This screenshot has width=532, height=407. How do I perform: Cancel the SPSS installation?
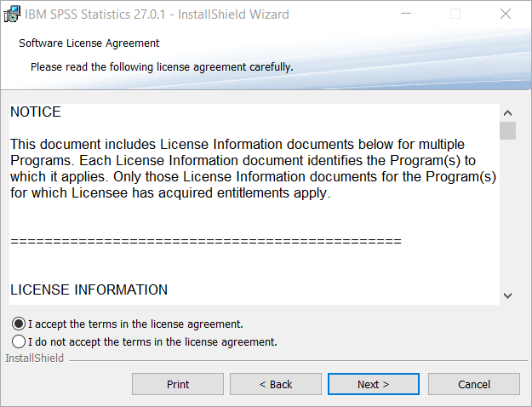474,384
